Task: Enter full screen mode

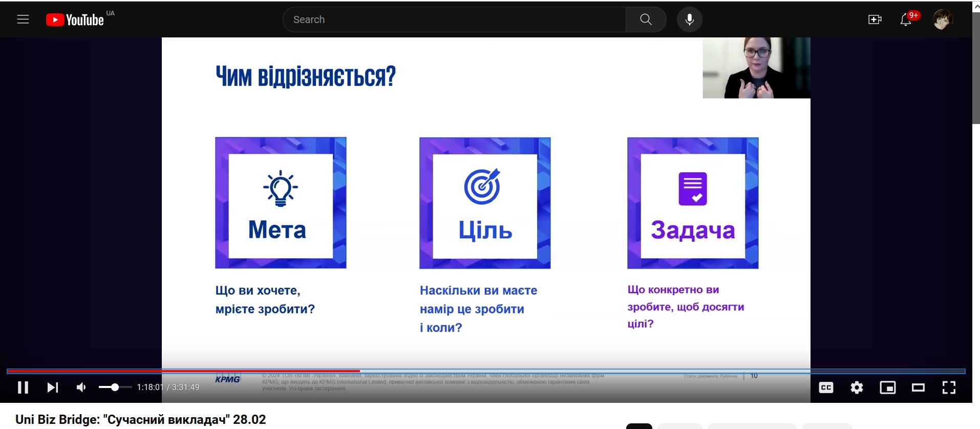Action: 949,388
